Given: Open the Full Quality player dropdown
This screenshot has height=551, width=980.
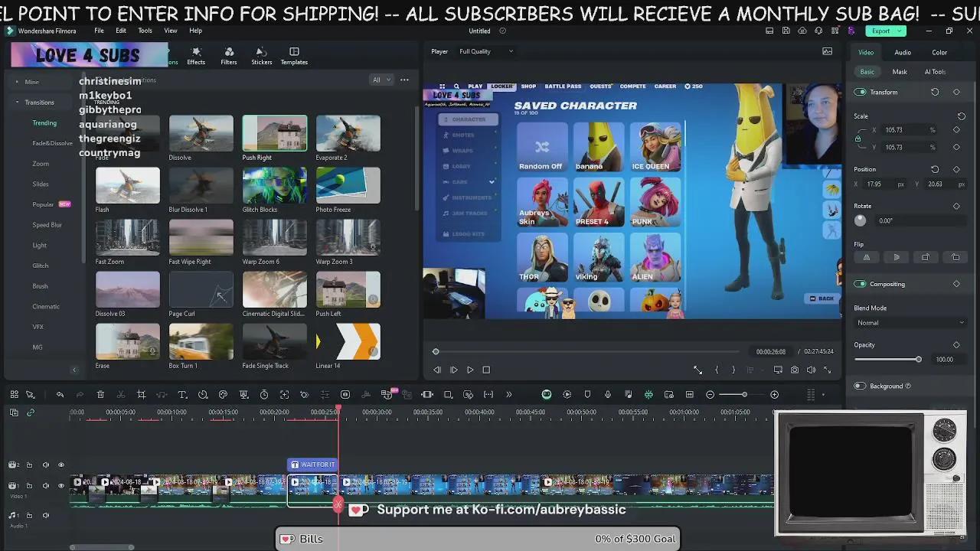Looking at the screenshot, I should [x=486, y=51].
